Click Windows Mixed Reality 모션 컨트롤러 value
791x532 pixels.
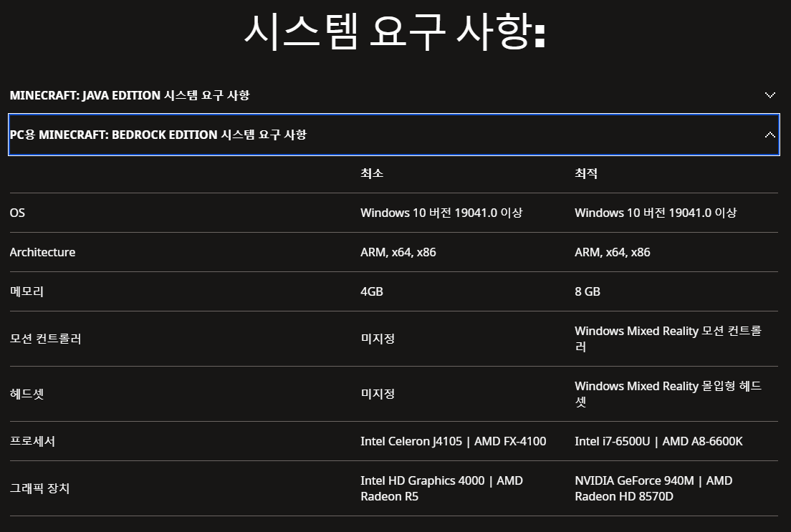pyautogui.click(x=668, y=339)
